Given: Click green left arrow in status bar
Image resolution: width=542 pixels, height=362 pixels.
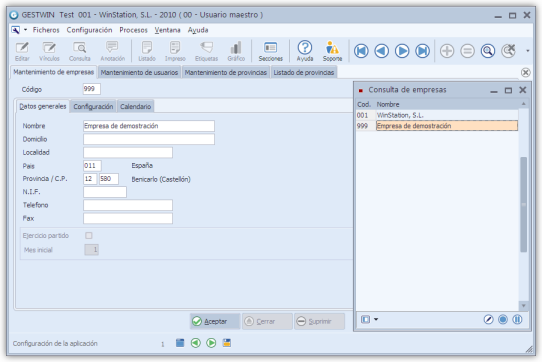Looking at the screenshot, I should pos(196,343).
